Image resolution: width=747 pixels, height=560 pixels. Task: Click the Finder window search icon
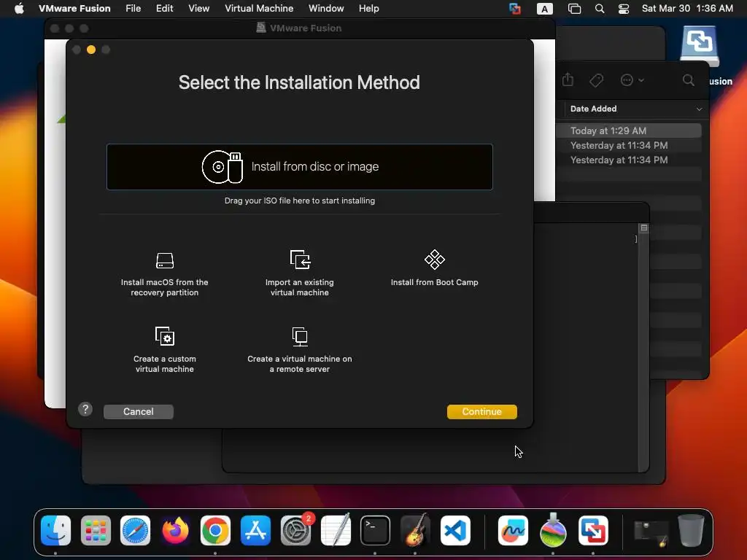click(688, 80)
